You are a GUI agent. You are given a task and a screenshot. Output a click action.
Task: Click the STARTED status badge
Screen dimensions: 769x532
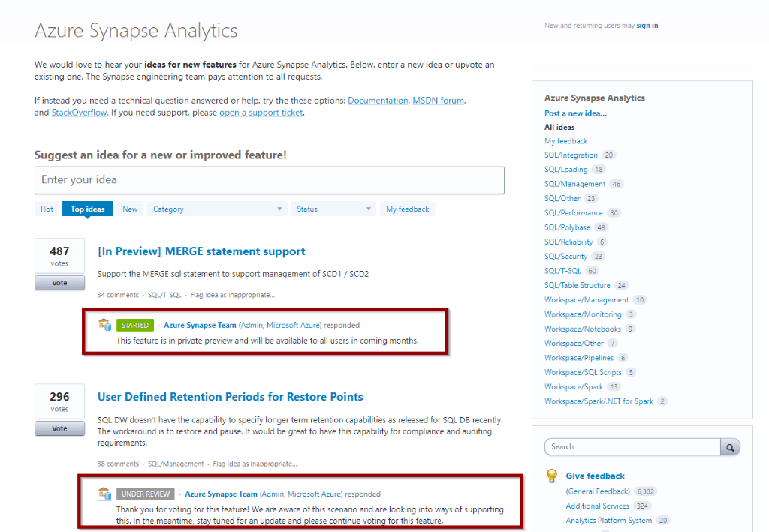(x=135, y=325)
